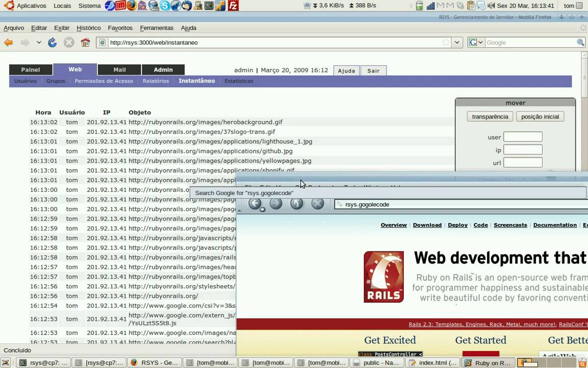This screenshot has height=368, width=588.
Task: Expand the Firefox URL bar dropdown
Action: pyautogui.click(x=457, y=42)
